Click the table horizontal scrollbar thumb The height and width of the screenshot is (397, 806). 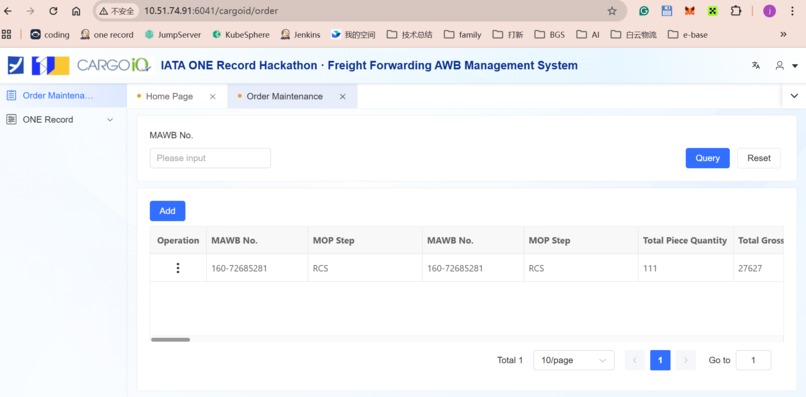coord(170,339)
